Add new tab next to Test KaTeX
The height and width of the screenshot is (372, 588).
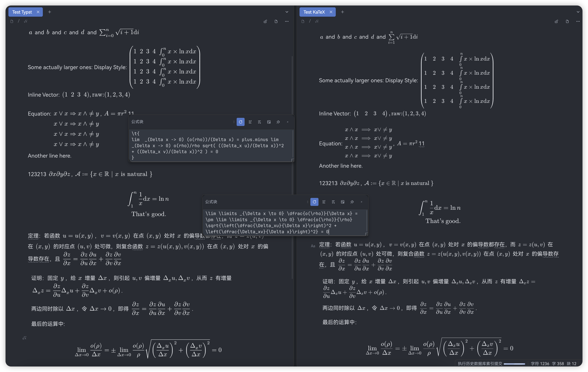click(x=342, y=12)
